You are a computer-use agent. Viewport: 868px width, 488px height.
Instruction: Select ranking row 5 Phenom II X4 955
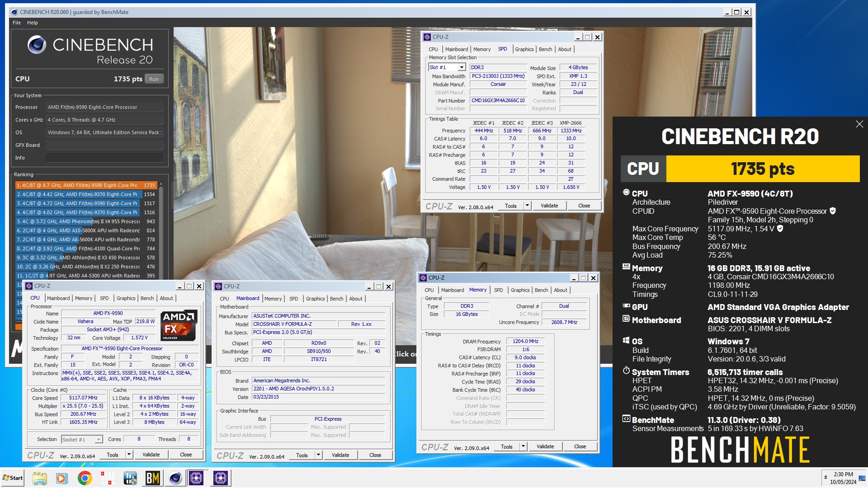point(86,221)
